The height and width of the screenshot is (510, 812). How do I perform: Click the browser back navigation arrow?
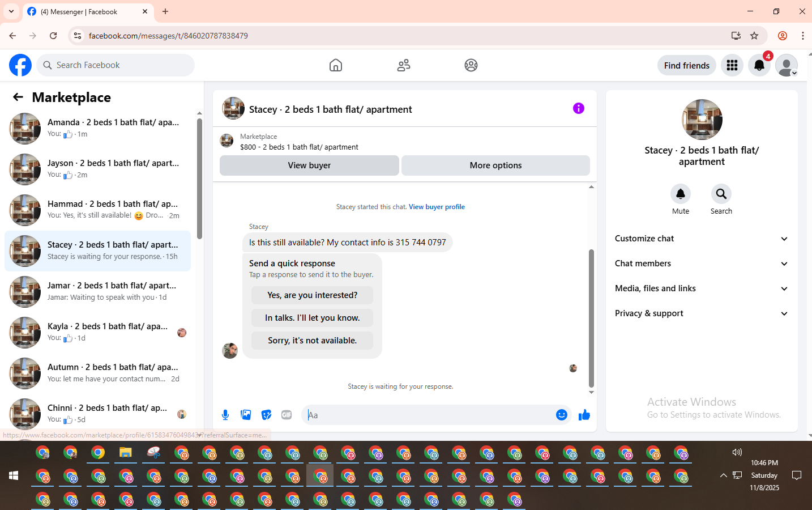[12, 36]
